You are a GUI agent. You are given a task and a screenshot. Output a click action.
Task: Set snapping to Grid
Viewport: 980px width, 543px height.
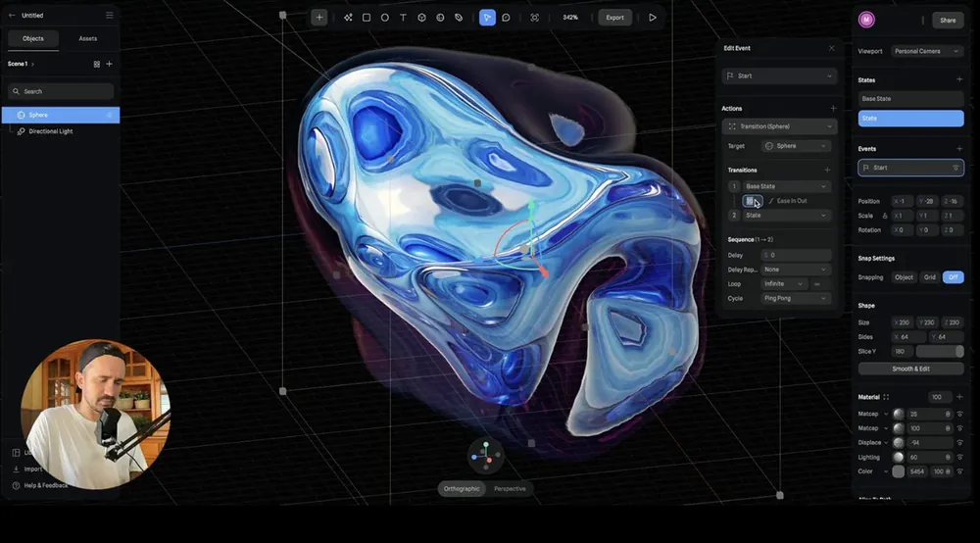tap(930, 277)
